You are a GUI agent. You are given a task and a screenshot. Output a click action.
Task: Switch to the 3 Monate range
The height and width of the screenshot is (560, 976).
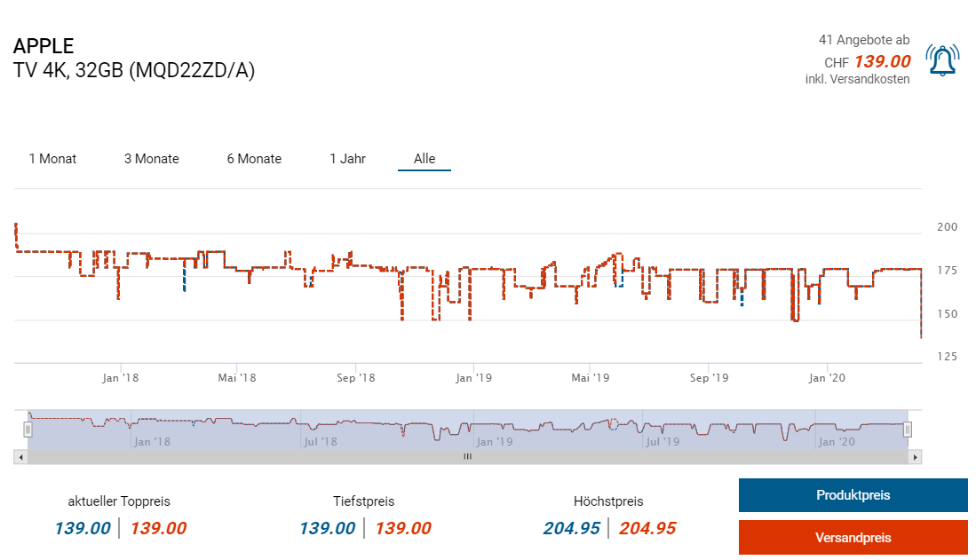point(151,159)
